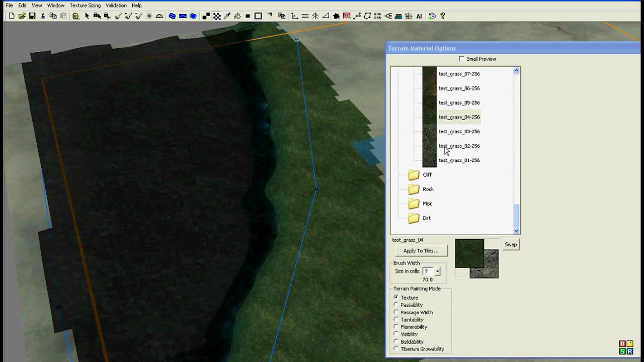Select the lock-and-pointer tool icon
644x362 pixels.
tap(97, 16)
